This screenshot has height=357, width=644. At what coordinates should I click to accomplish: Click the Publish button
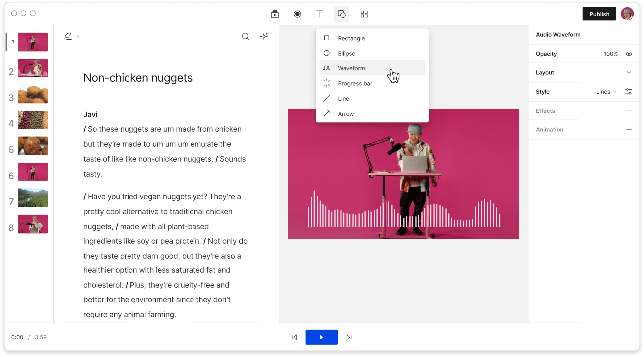coord(599,14)
